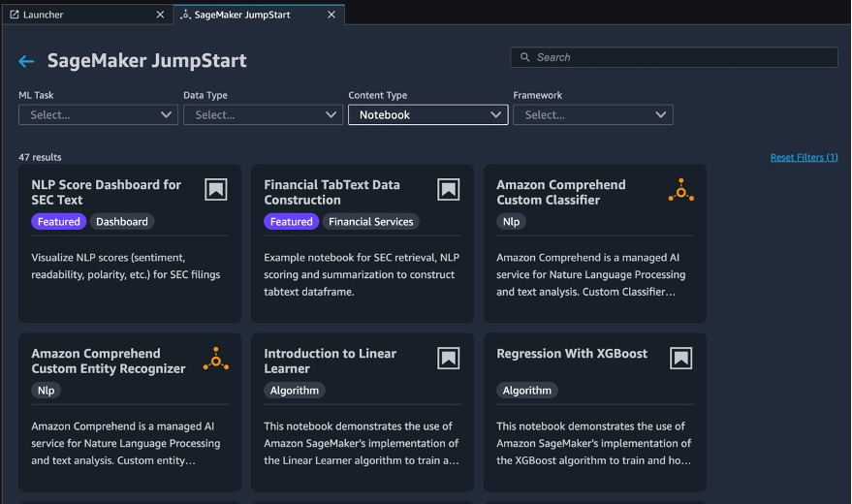Click the Dashboard tag
The height and width of the screenshot is (504, 852).
[122, 222]
